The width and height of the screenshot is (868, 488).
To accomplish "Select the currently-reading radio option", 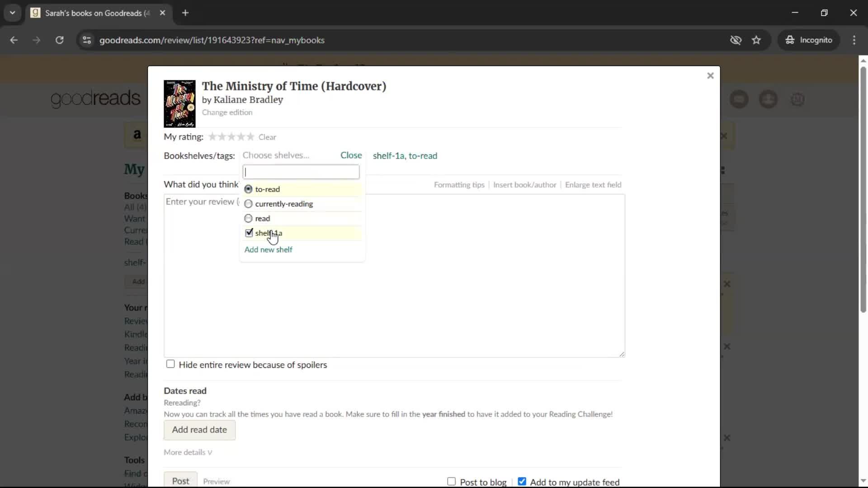I will (248, 204).
